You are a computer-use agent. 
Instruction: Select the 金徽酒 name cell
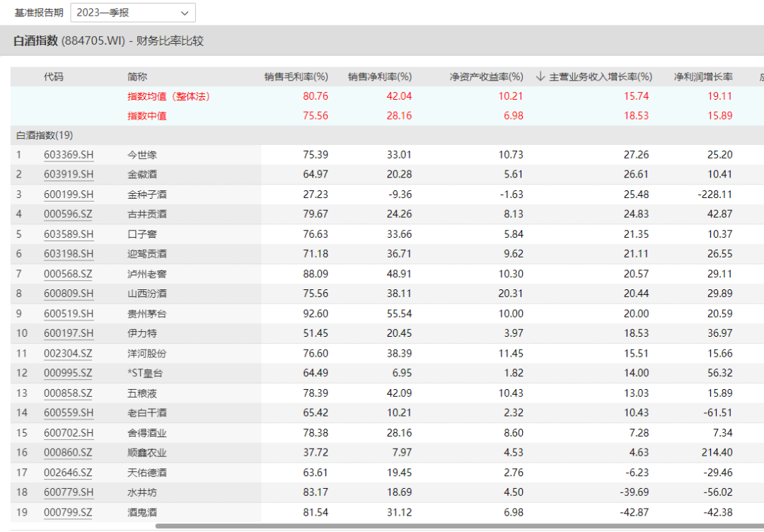pyautogui.click(x=142, y=175)
